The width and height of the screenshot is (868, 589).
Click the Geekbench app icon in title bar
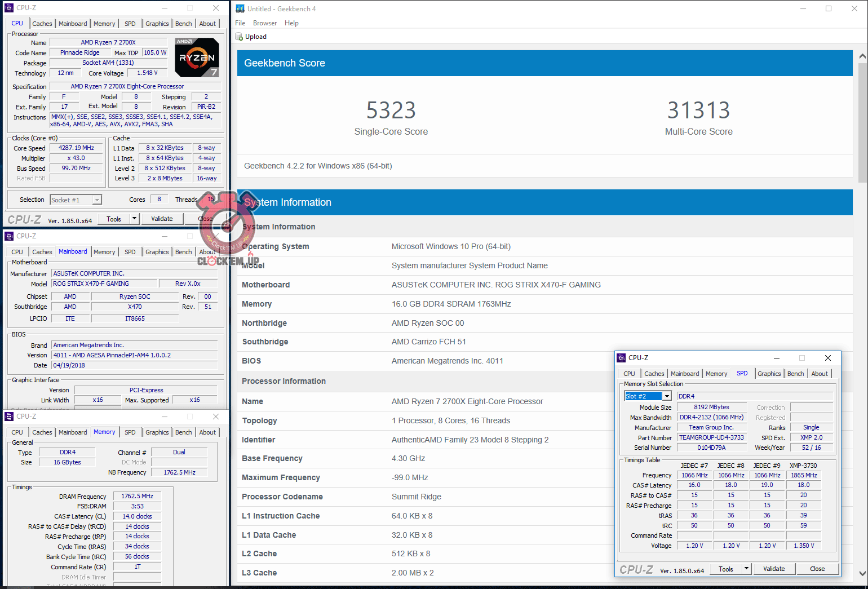(x=240, y=8)
